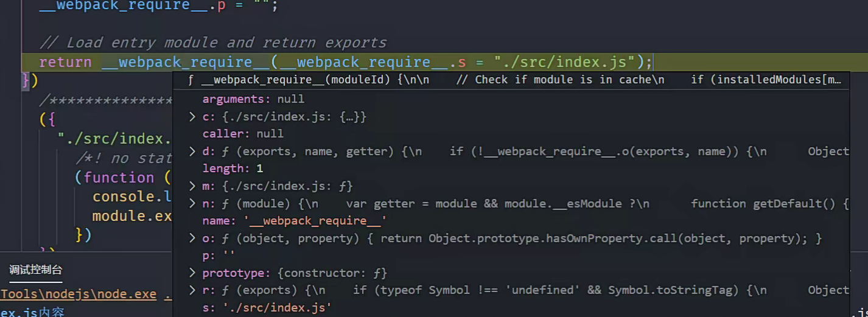Select the name '__webpack_require__' property row

pos(294,221)
